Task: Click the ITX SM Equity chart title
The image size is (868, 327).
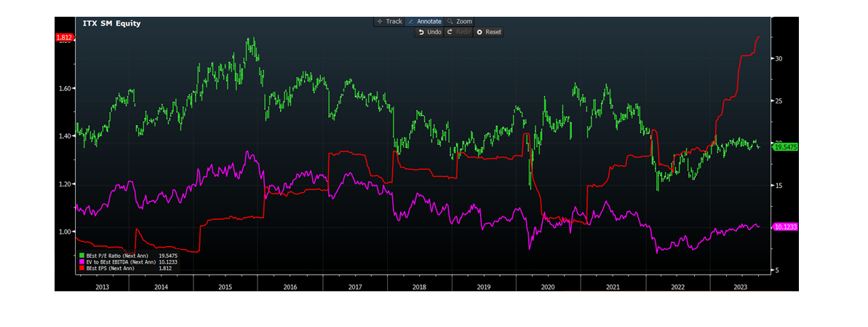Action: tap(111, 23)
